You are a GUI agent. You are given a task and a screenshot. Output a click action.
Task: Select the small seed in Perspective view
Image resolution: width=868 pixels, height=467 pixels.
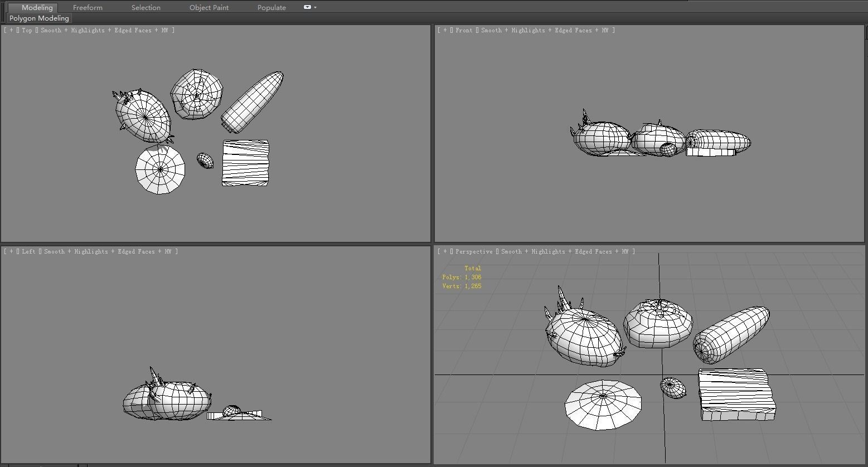(x=673, y=388)
